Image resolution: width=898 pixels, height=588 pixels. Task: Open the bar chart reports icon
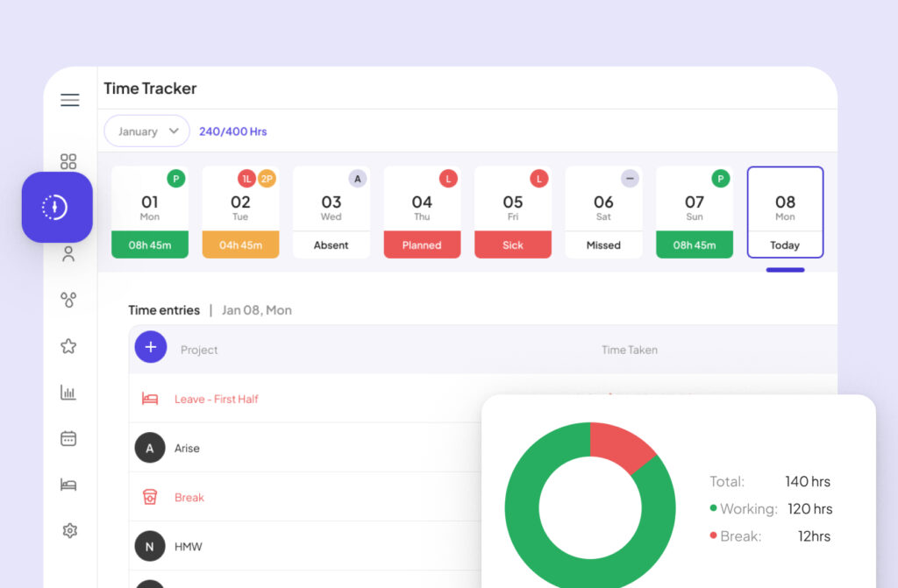[x=68, y=393]
